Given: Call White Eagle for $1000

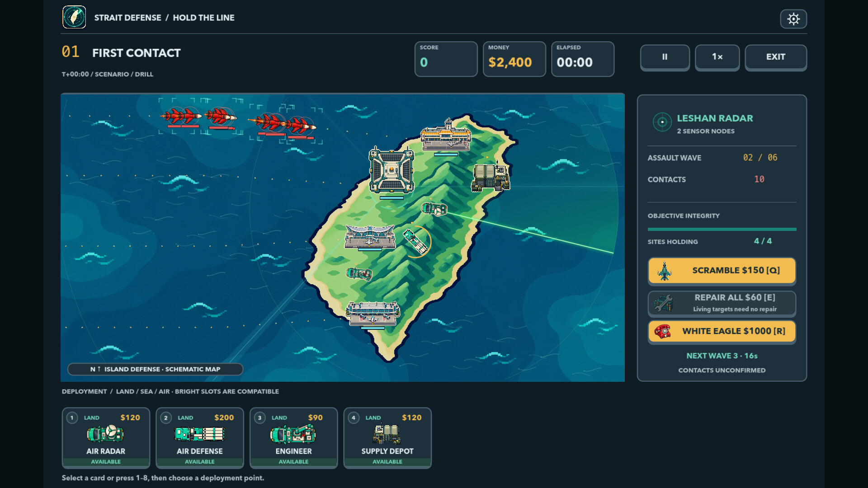Looking at the screenshot, I should pyautogui.click(x=722, y=331).
